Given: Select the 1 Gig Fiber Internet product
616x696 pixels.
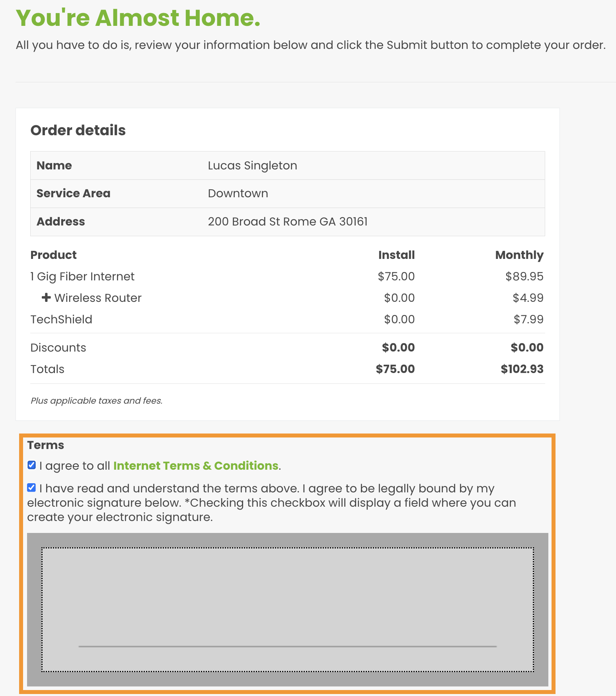Looking at the screenshot, I should pos(82,276).
